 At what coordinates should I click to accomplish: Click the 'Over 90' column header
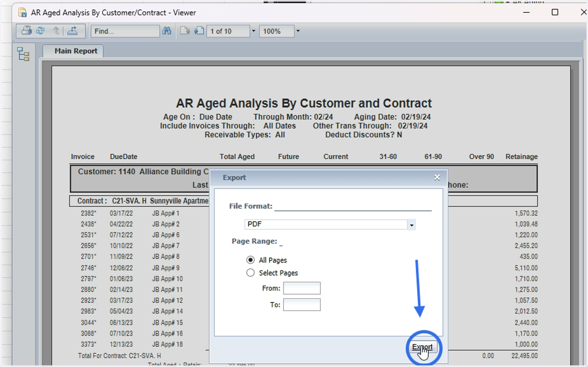click(x=482, y=157)
